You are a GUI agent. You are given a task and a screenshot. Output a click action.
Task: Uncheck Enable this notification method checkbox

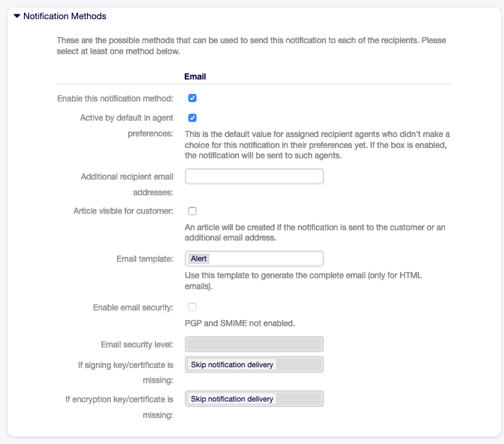tap(192, 98)
